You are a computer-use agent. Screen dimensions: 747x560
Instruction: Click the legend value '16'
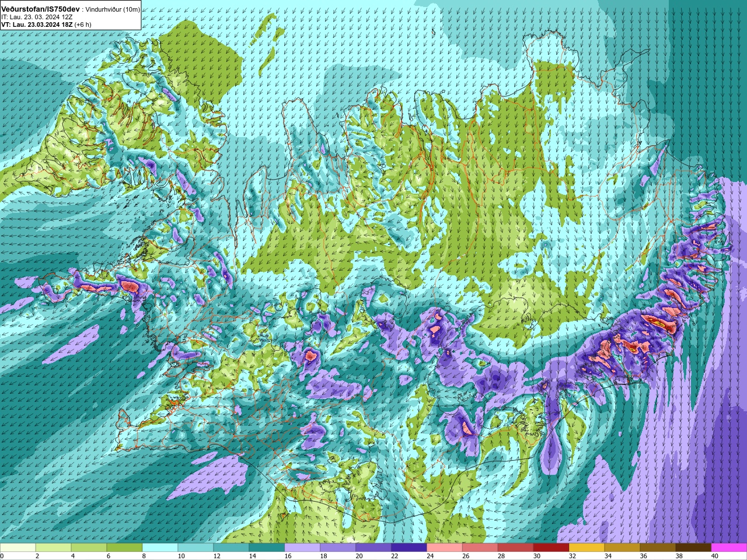coord(288,556)
